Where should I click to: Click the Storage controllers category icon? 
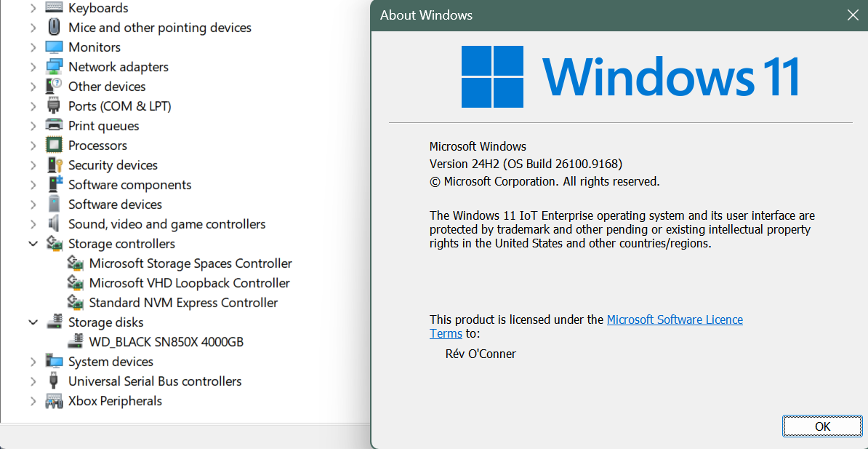coord(54,244)
